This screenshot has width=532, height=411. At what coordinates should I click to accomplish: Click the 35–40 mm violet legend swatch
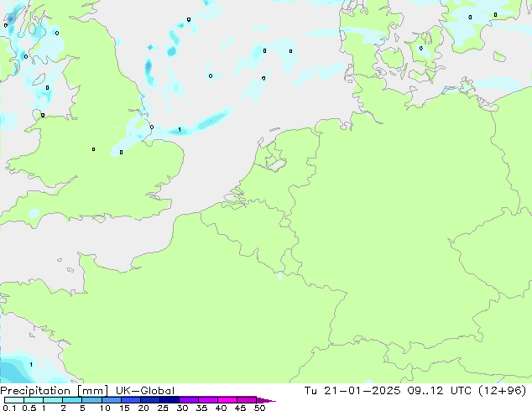tap(208, 400)
